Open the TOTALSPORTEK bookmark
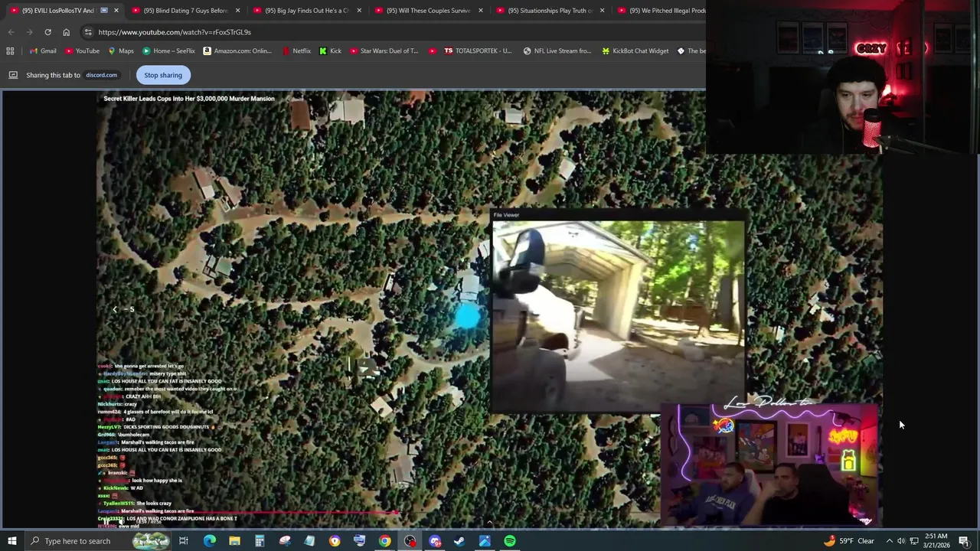980x551 pixels. tap(478, 51)
